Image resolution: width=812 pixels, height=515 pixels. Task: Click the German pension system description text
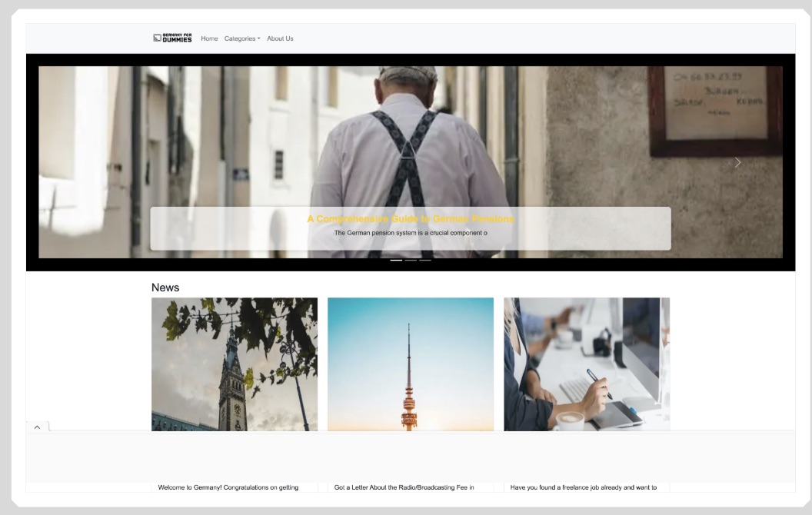tap(411, 233)
